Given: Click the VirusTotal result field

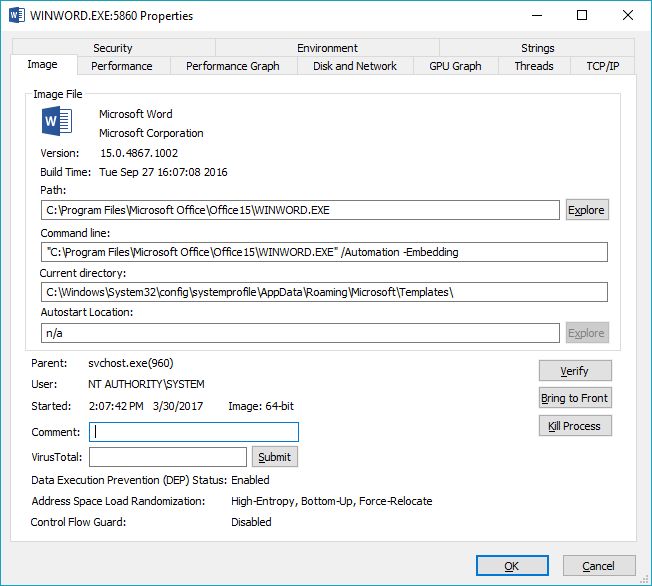Looking at the screenshot, I should click(x=168, y=457).
